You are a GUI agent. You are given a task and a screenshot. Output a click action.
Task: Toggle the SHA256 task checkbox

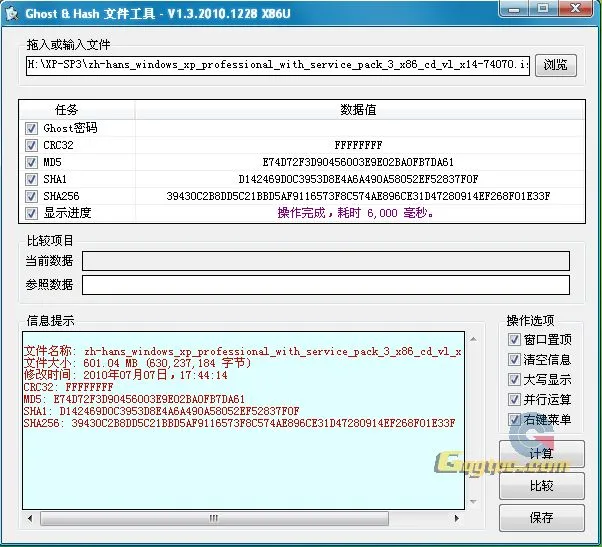[x=32, y=196]
